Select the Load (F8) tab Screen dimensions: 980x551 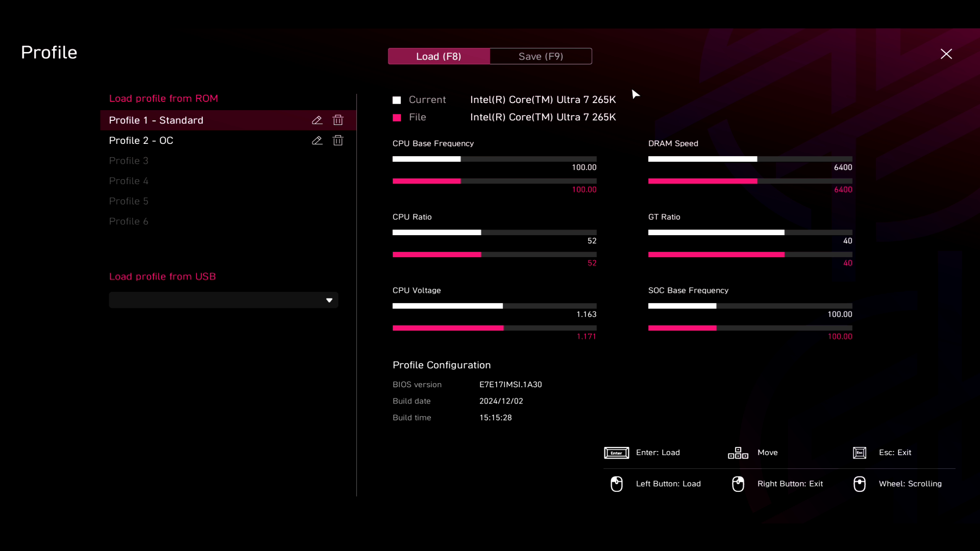click(x=438, y=56)
